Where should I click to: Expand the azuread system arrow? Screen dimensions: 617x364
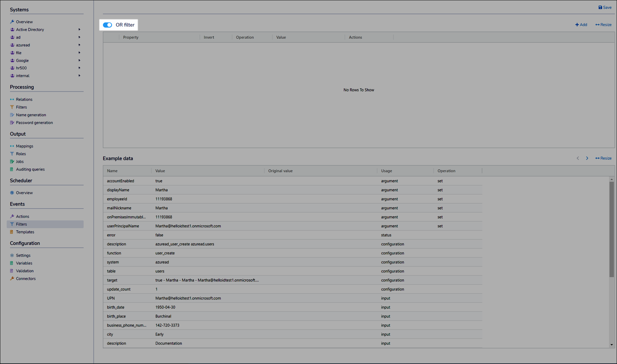click(x=79, y=45)
